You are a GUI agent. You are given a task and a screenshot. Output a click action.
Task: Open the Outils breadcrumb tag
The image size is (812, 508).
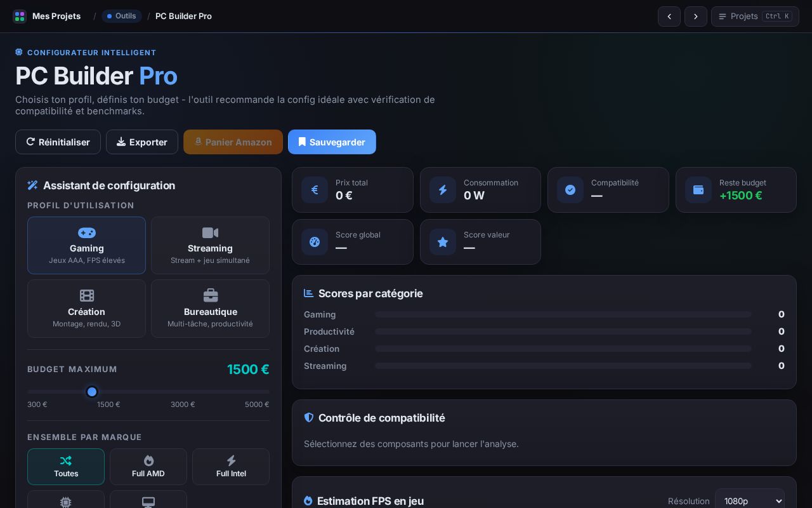(121, 16)
